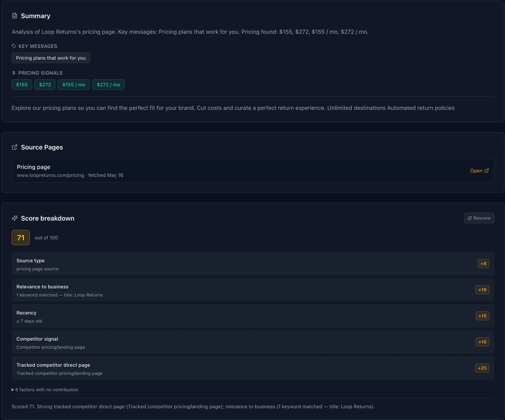Click the Score breakdown sparkle icon
Image resolution: width=505 pixels, height=420 pixels.
click(15, 218)
